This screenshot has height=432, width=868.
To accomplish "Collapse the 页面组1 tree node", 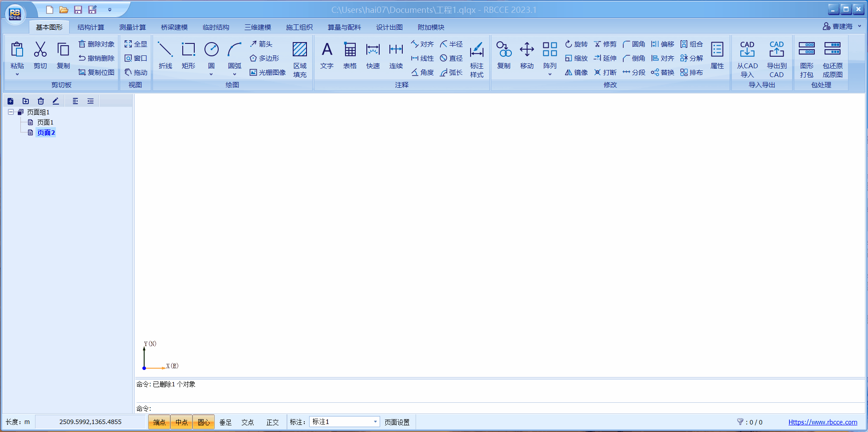I will (11, 112).
